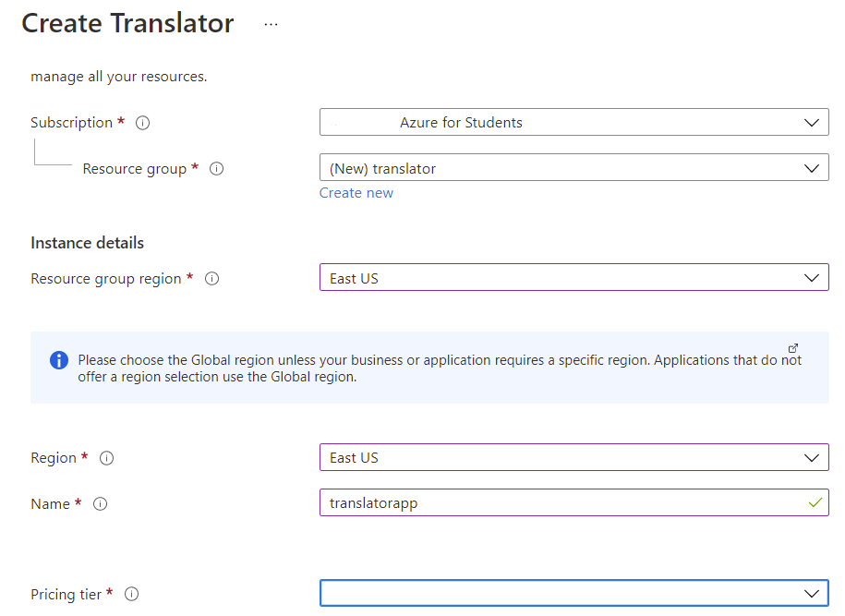The height and width of the screenshot is (616, 845).
Task: Open the Resource group dropdown
Action: [x=573, y=169]
